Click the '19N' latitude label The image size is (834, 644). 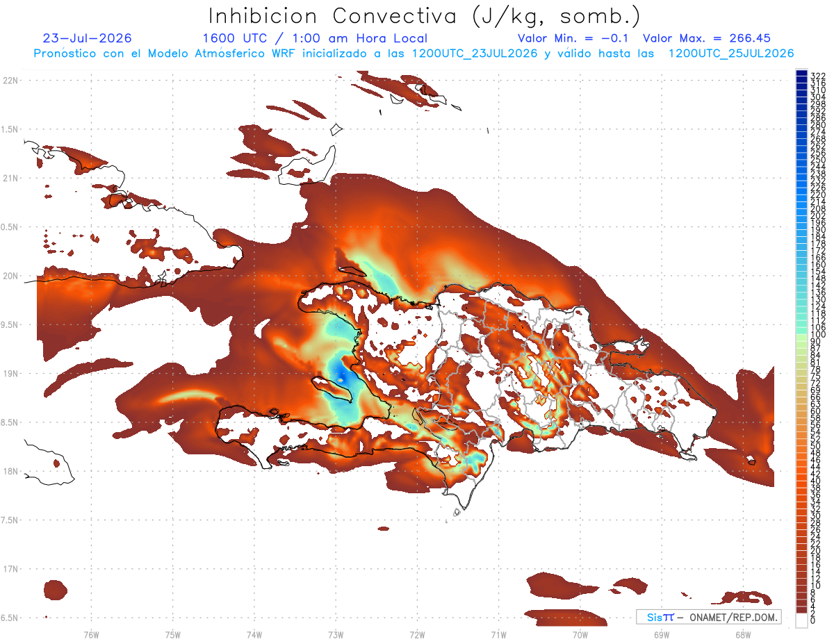[10, 373]
